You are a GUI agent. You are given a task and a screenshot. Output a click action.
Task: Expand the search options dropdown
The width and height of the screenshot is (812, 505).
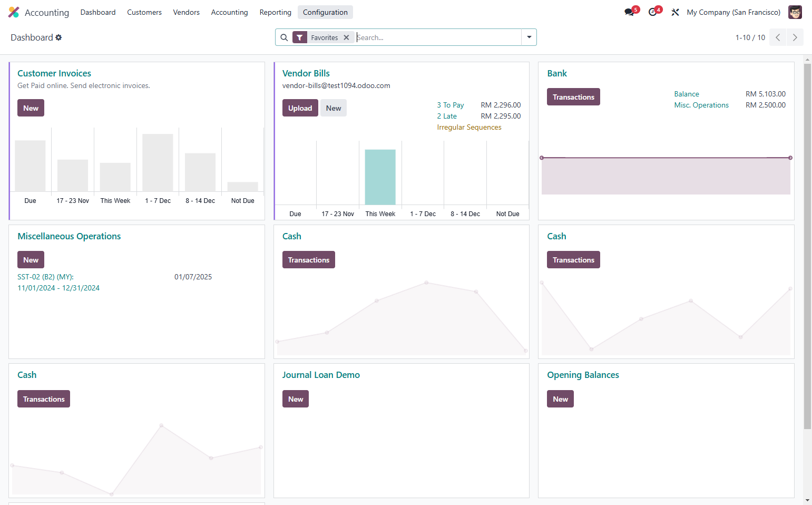[x=529, y=37]
